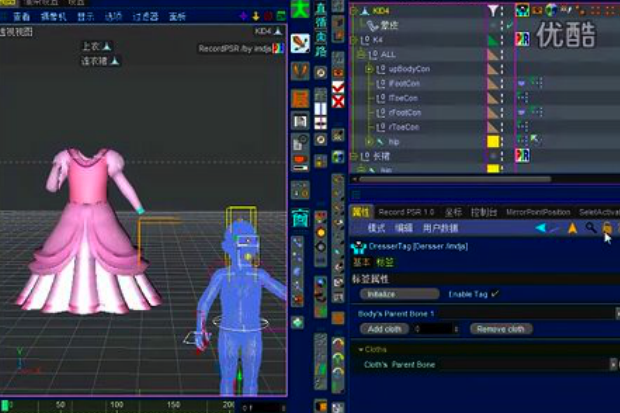This screenshot has height=413, width=620.
Task: Click the green toggle-view icon in viewport header
Action: pos(281,16)
